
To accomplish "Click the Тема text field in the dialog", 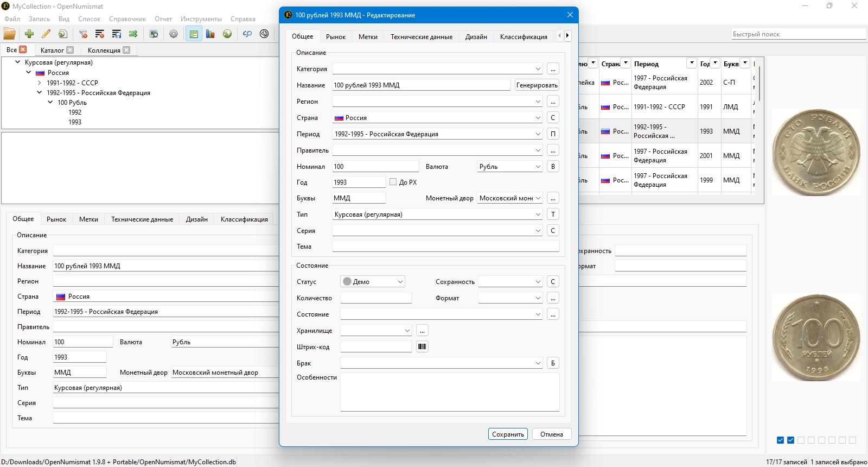I will (445, 246).
